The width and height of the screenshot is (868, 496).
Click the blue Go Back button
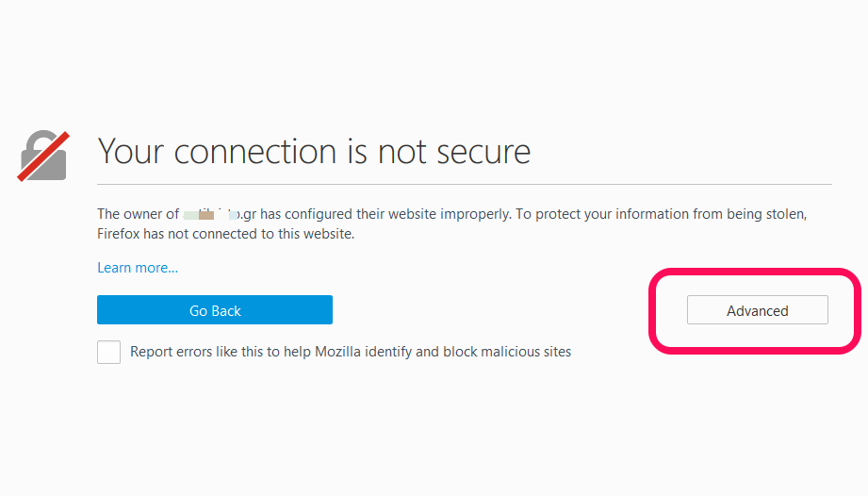coord(215,310)
